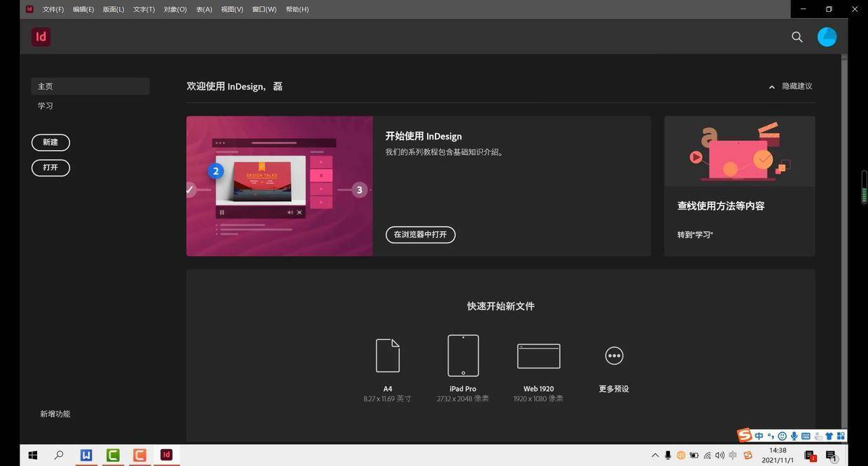Choose the iPad Pro preset icon

tap(463, 355)
